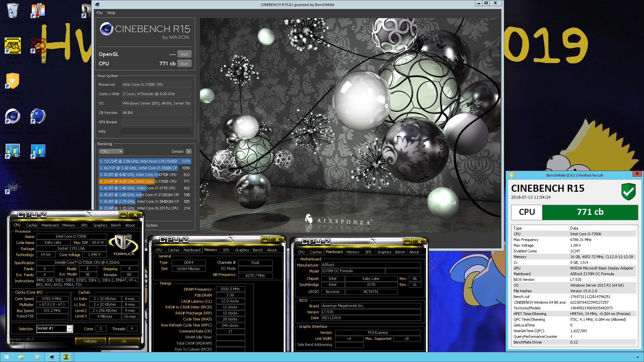The width and height of the screenshot is (644, 362).
Task: Open Server Manager from the taskbar
Action: click(x=36, y=357)
